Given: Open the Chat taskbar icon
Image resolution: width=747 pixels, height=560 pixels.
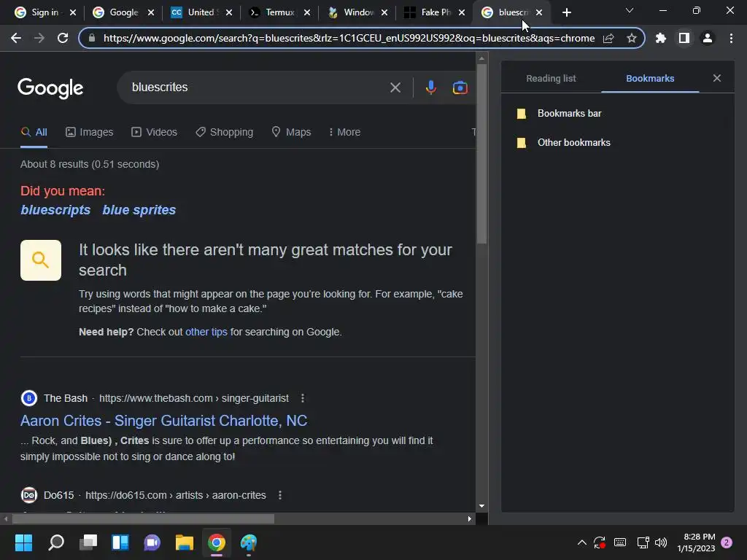Looking at the screenshot, I should [x=152, y=542].
